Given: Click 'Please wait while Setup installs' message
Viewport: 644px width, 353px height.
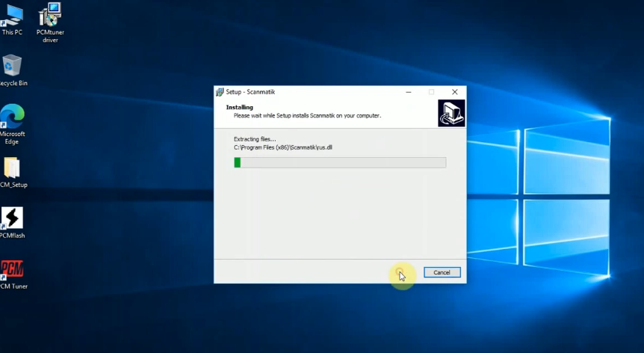Looking at the screenshot, I should tap(307, 116).
